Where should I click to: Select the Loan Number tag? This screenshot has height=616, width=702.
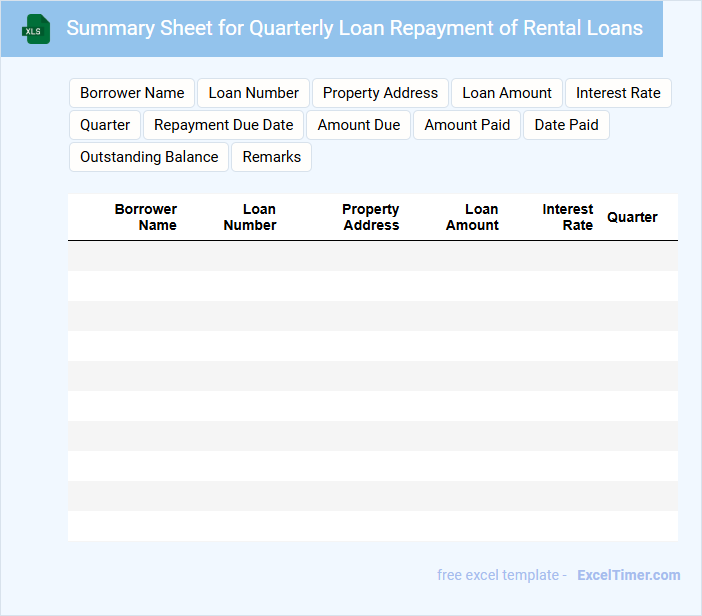click(x=253, y=93)
